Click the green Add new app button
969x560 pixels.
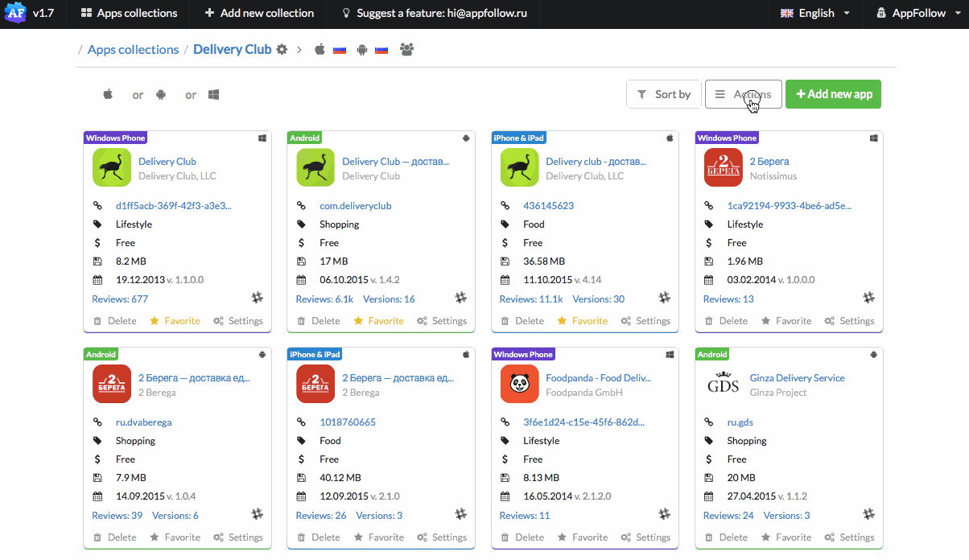tap(833, 94)
